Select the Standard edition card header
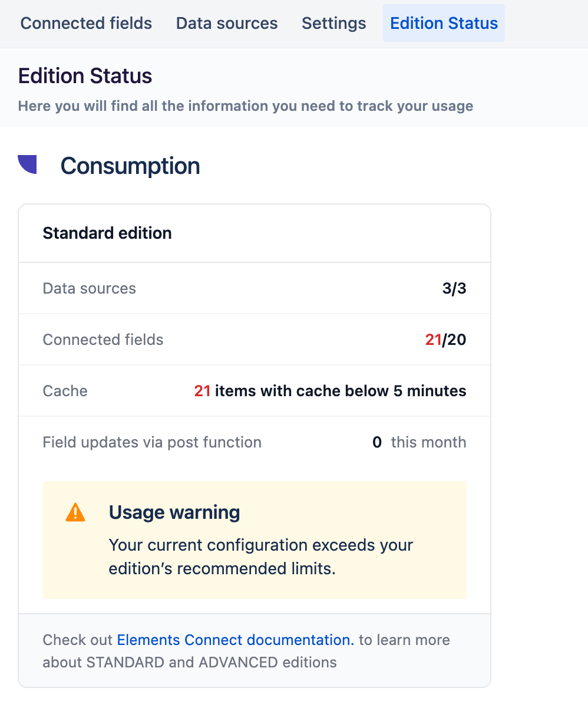Screen dimensions: 588x724 pyautogui.click(x=107, y=233)
